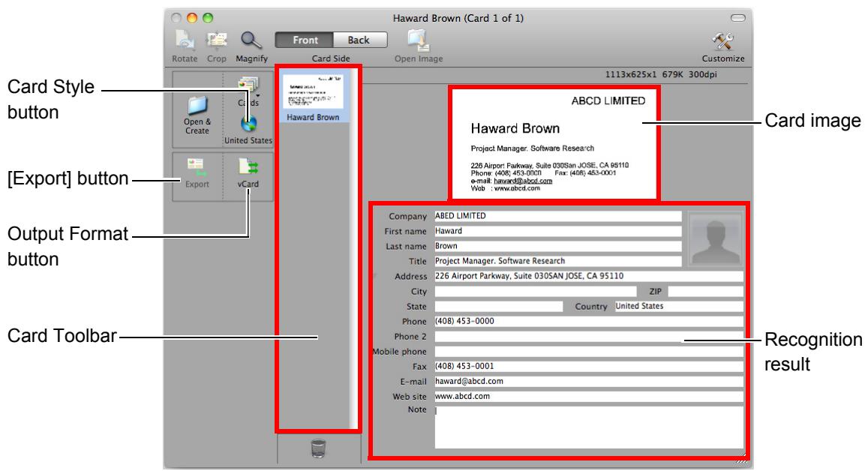This screenshot has height=471, width=868.
Task: Click the window resize grip corner
Action: 742,458
